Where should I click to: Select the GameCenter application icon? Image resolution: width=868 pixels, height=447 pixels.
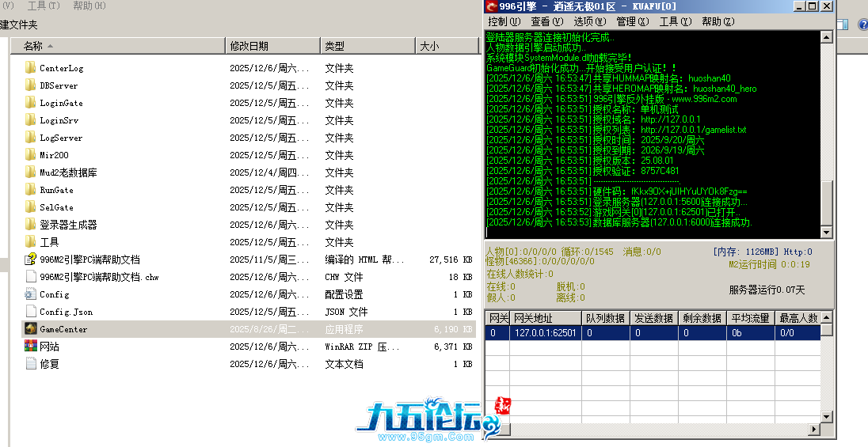[31, 329]
